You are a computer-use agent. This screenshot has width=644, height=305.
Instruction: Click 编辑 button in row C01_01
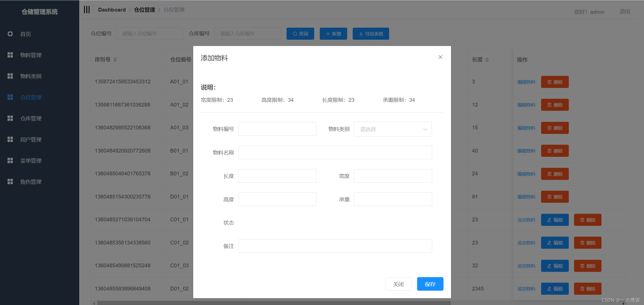(555, 220)
